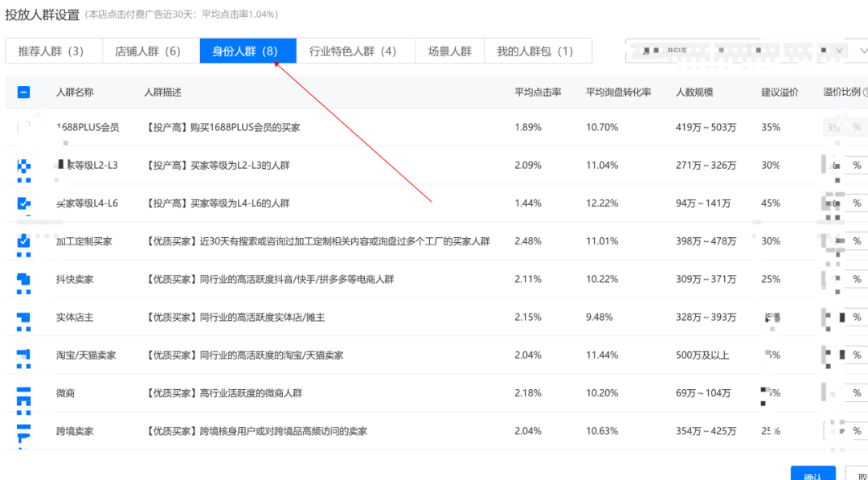This screenshot has height=480, width=868.
Task: Toggle checkbox for 抖快卖家 row
Action: pos(23,279)
